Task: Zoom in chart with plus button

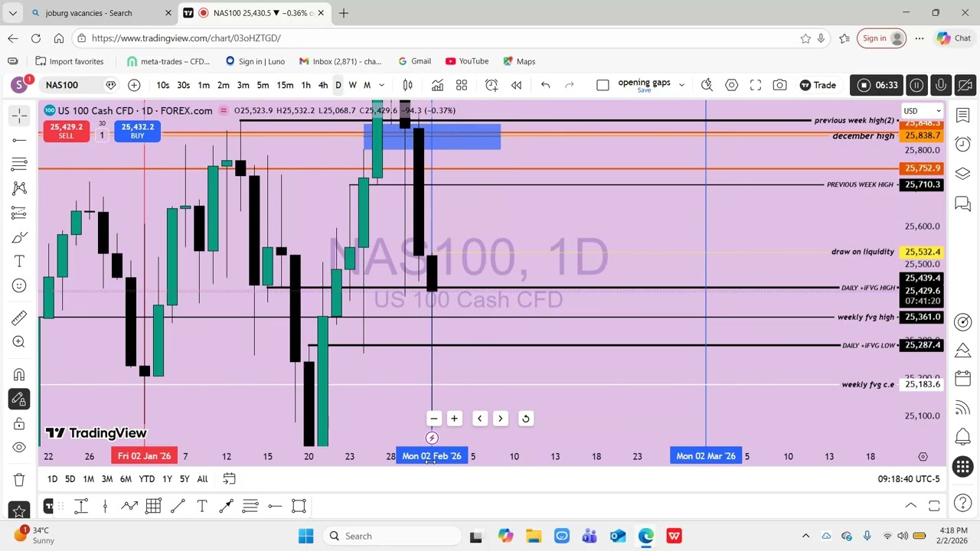Action: [454, 419]
